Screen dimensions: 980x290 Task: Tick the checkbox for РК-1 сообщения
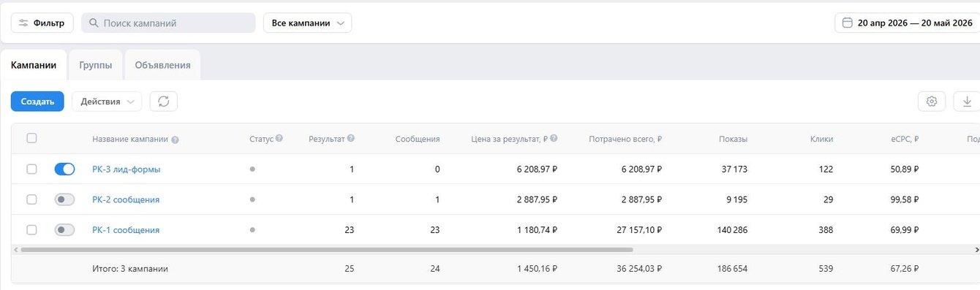coord(31,229)
